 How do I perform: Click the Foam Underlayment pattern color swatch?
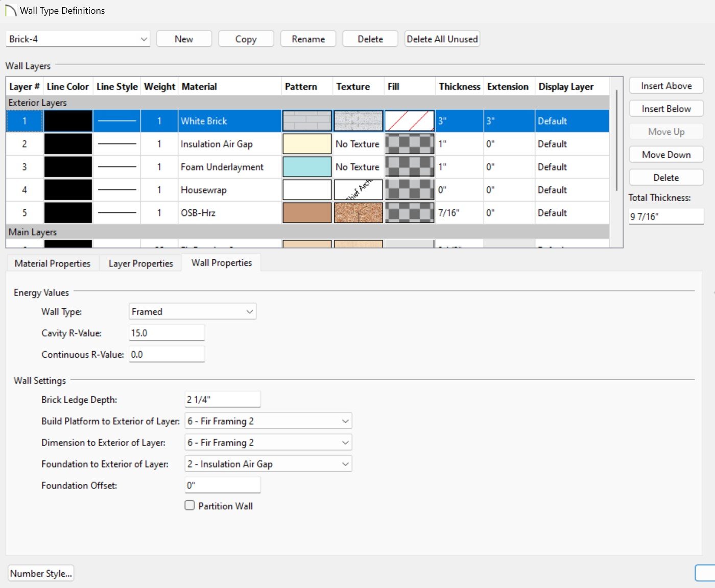pyautogui.click(x=307, y=167)
